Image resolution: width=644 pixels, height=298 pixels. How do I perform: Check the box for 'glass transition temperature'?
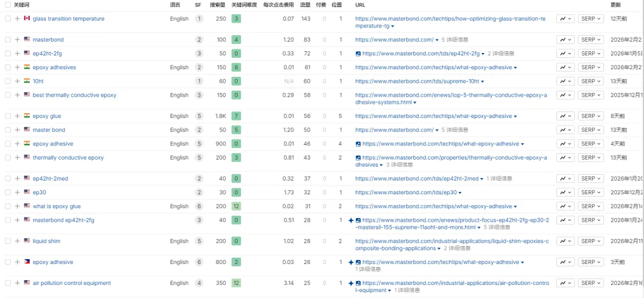click(x=8, y=19)
